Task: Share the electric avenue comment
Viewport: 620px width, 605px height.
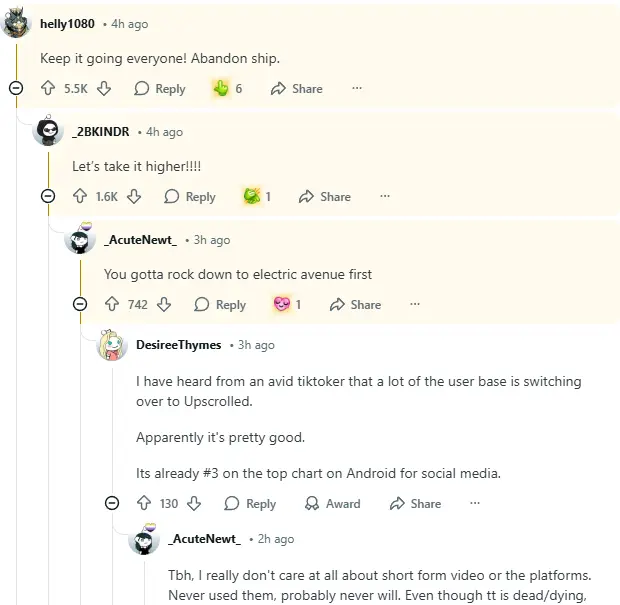Action: pyautogui.click(x=354, y=305)
